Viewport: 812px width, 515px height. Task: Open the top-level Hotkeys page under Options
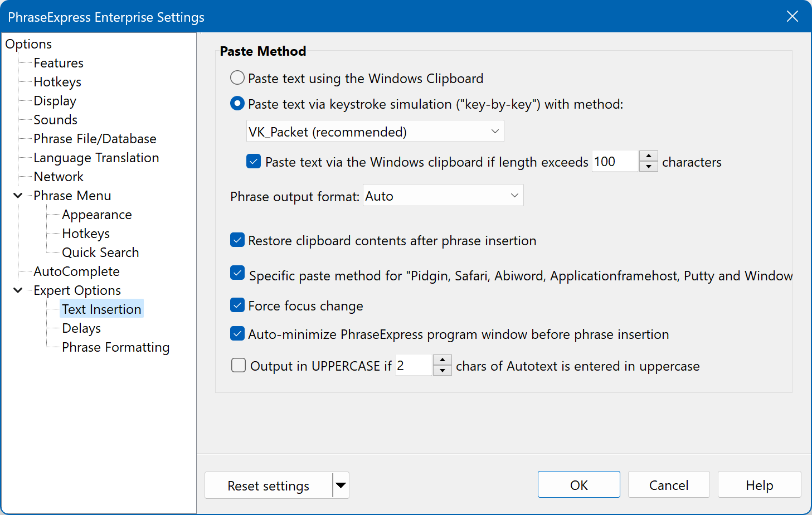[57, 82]
